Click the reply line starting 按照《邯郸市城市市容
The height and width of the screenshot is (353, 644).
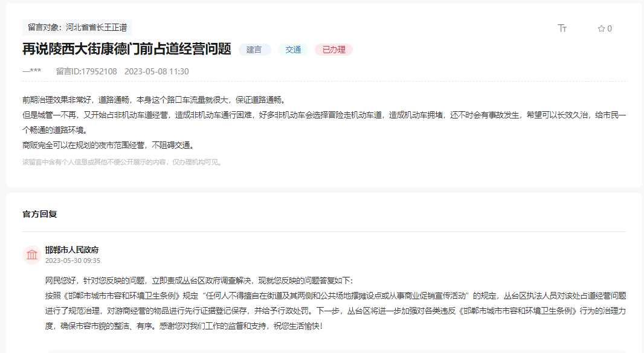(335, 296)
